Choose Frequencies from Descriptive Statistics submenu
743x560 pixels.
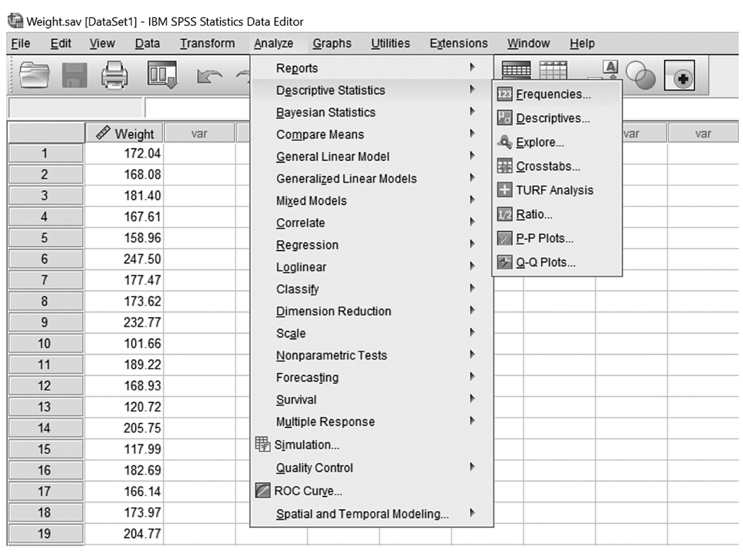553,94
